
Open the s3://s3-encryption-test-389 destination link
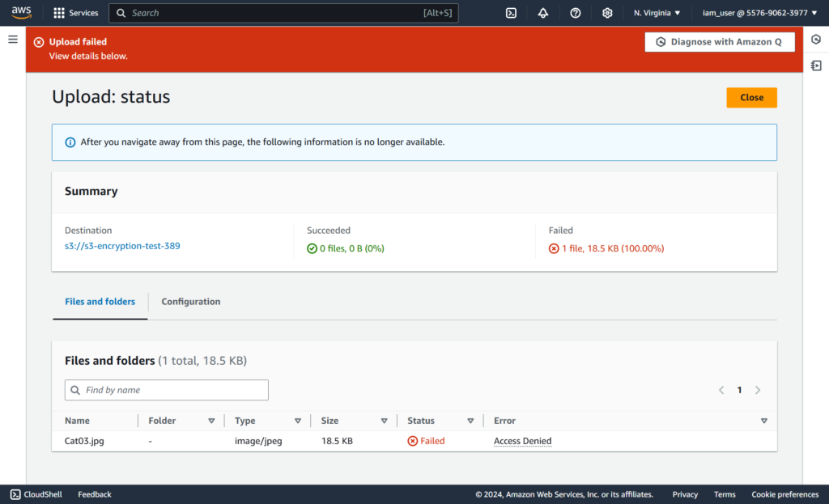pos(122,246)
